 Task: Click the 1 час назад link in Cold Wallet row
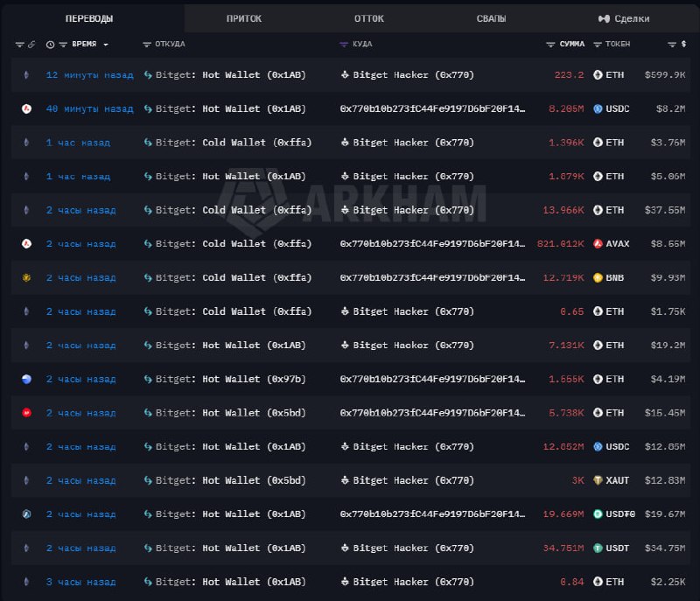click(x=78, y=143)
